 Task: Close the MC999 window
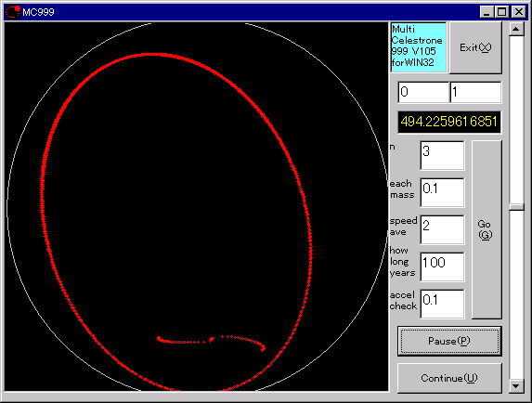click(519, 12)
